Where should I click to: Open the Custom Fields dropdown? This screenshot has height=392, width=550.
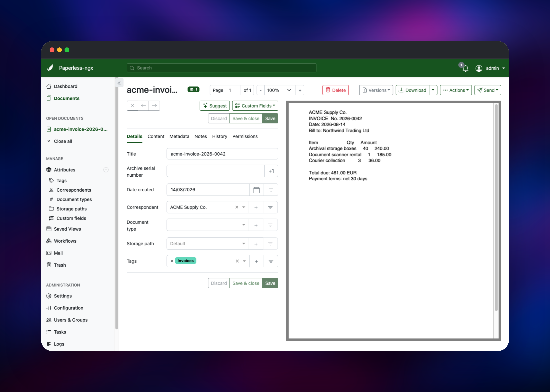[255, 106]
